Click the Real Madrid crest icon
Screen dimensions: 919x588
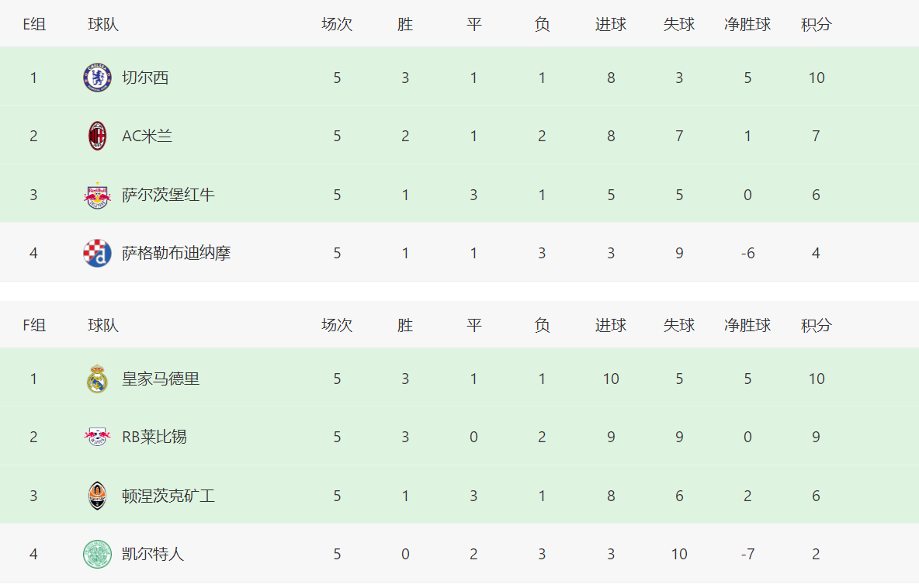tap(97, 379)
